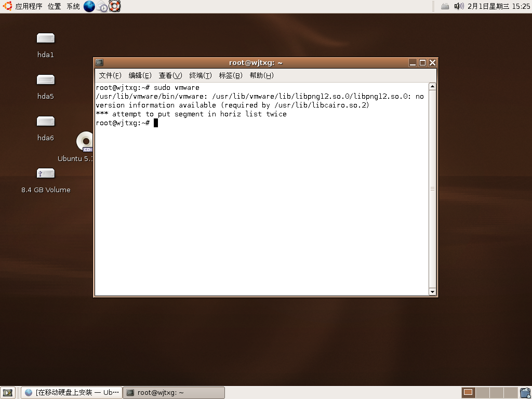Open the terminal window menu icon
This screenshot has width=532, height=399.
pyautogui.click(x=99, y=62)
